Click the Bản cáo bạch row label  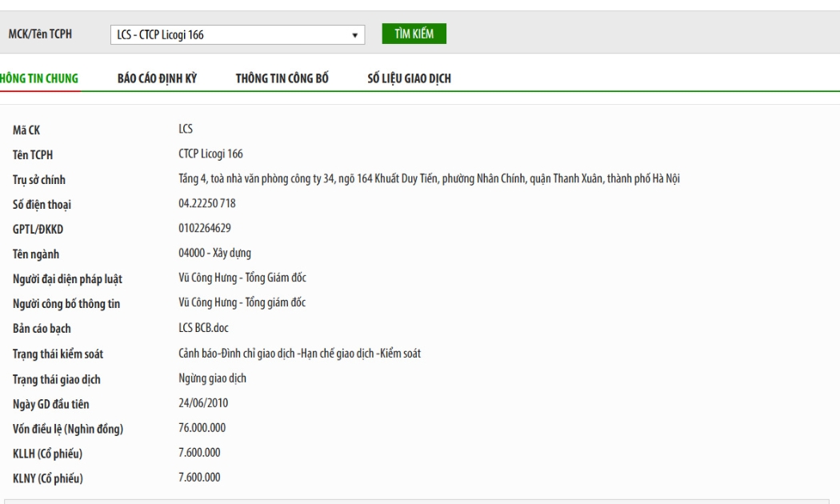pyautogui.click(x=42, y=329)
